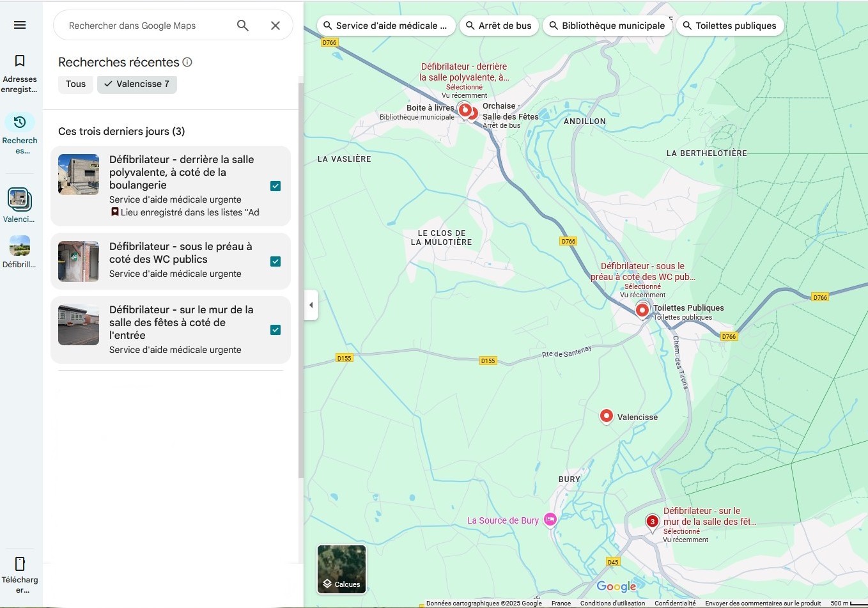Click the numbered 3 map pin
This screenshot has height=608, width=868.
pyautogui.click(x=652, y=522)
